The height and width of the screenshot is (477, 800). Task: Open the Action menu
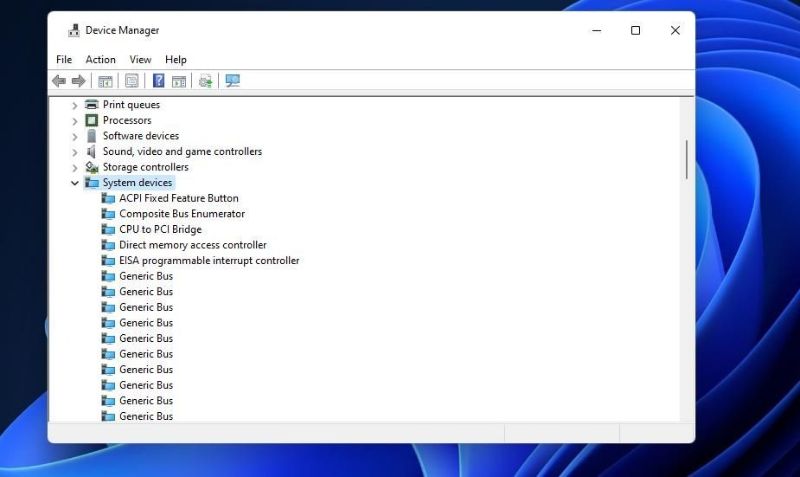[x=100, y=60]
